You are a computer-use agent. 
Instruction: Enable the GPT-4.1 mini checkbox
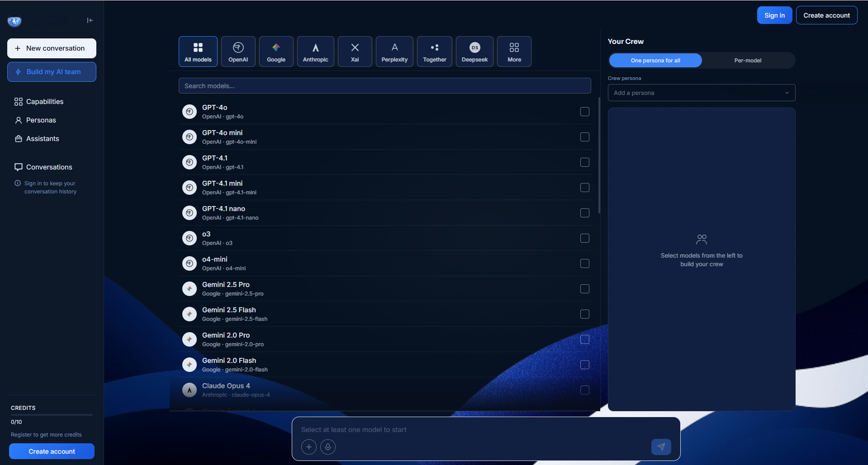click(x=585, y=188)
